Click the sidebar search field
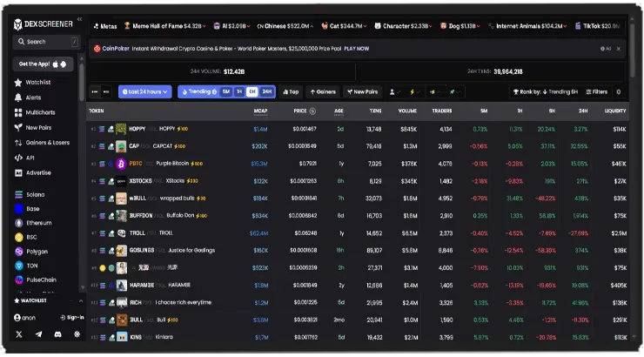The width and height of the screenshot is (644, 357). pos(46,42)
